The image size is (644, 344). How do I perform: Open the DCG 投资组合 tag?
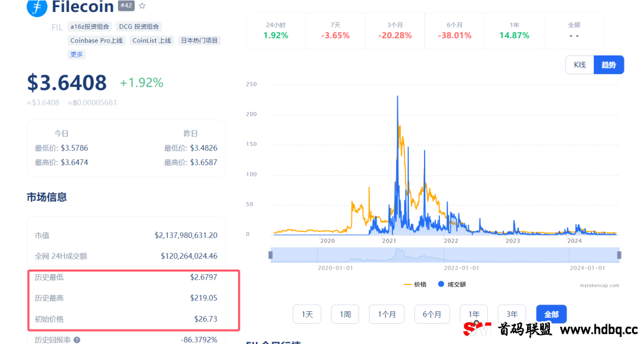click(x=139, y=27)
